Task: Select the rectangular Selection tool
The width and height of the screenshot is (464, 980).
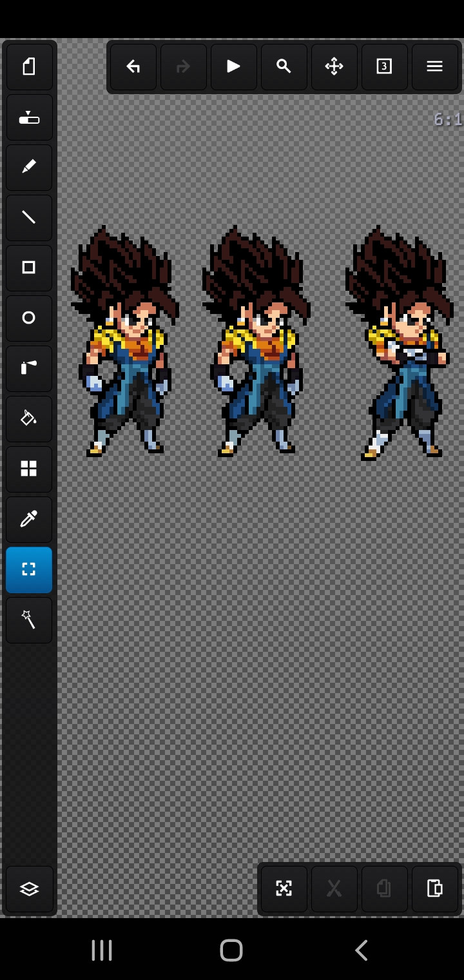Action: coord(29,569)
